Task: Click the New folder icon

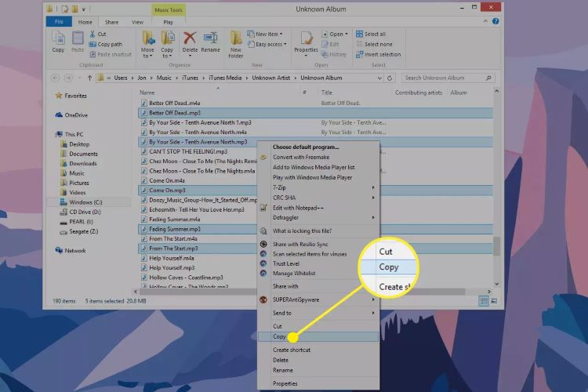Action: [x=237, y=39]
